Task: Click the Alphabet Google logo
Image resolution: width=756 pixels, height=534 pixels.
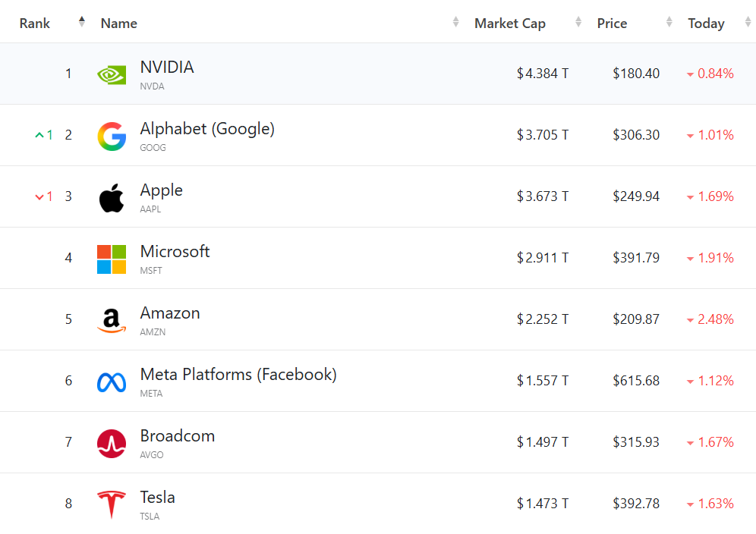Action: click(112, 136)
